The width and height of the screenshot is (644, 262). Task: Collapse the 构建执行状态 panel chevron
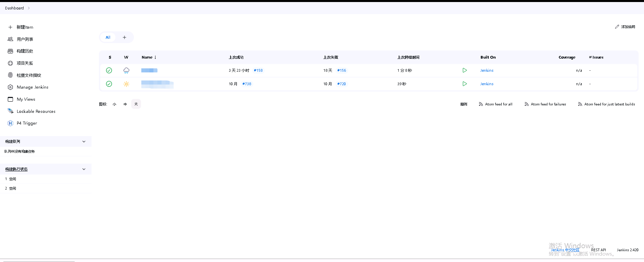click(84, 169)
